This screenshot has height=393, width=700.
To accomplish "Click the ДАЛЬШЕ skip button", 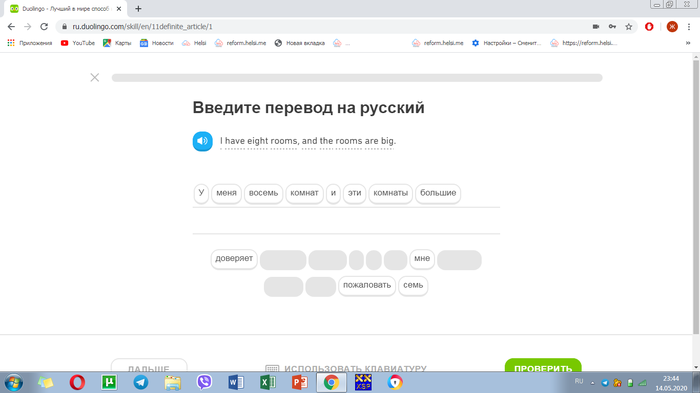I will pyautogui.click(x=149, y=365).
